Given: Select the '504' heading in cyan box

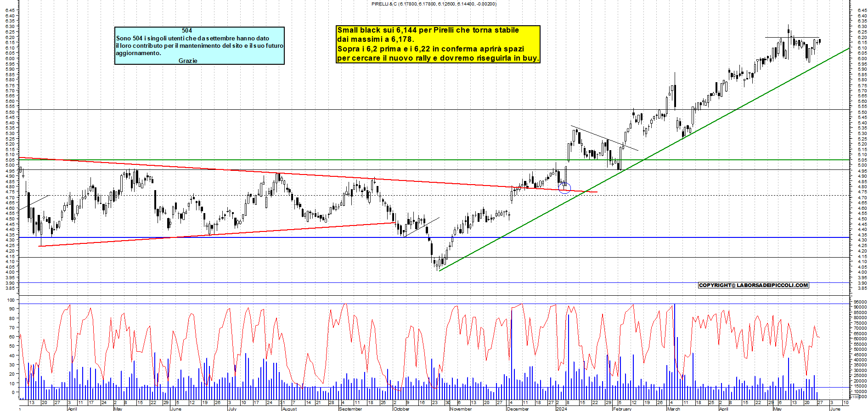Looking at the screenshot, I should pos(187,30).
